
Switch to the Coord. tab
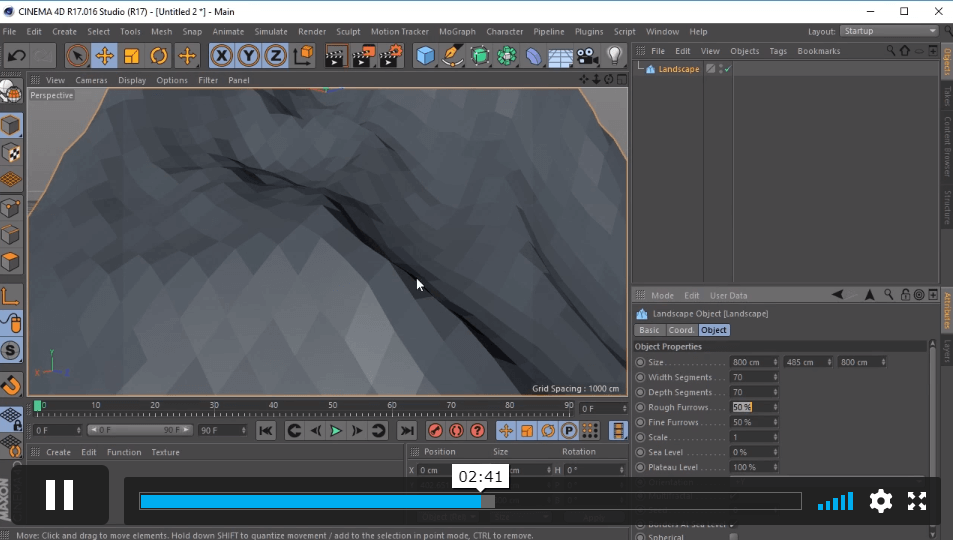[x=681, y=330]
